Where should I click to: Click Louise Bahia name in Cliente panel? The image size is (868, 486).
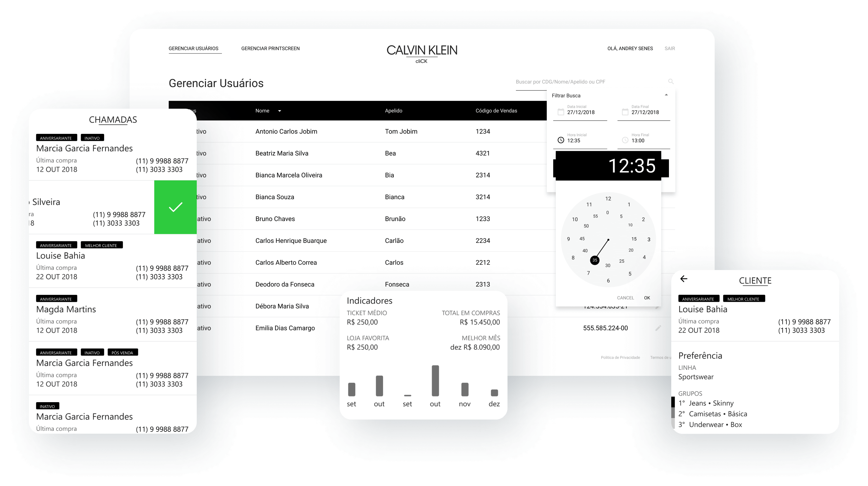coord(703,309)
